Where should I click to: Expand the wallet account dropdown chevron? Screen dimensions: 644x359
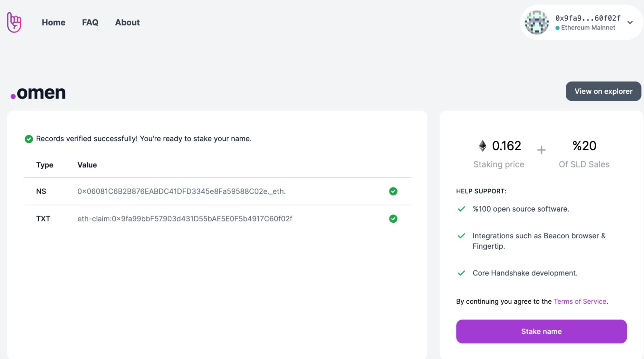(630, 23)
